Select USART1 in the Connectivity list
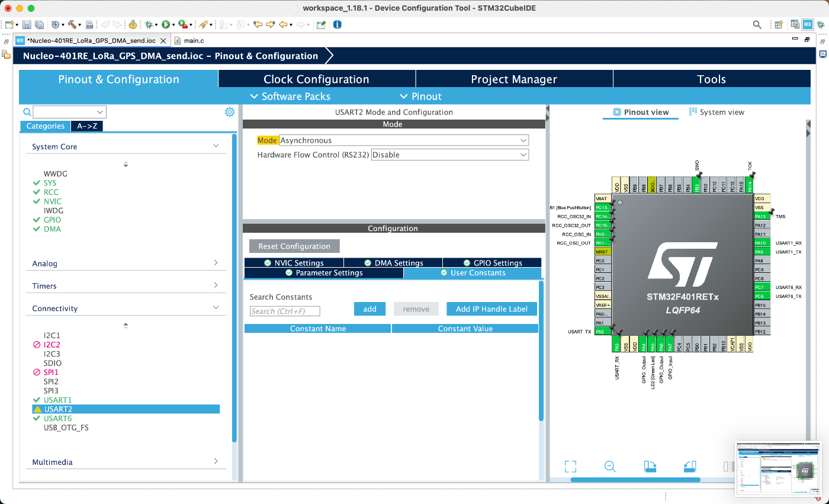The height and width of the screenshot is (504, 829). pyautogui.click(x=57, y=400)
